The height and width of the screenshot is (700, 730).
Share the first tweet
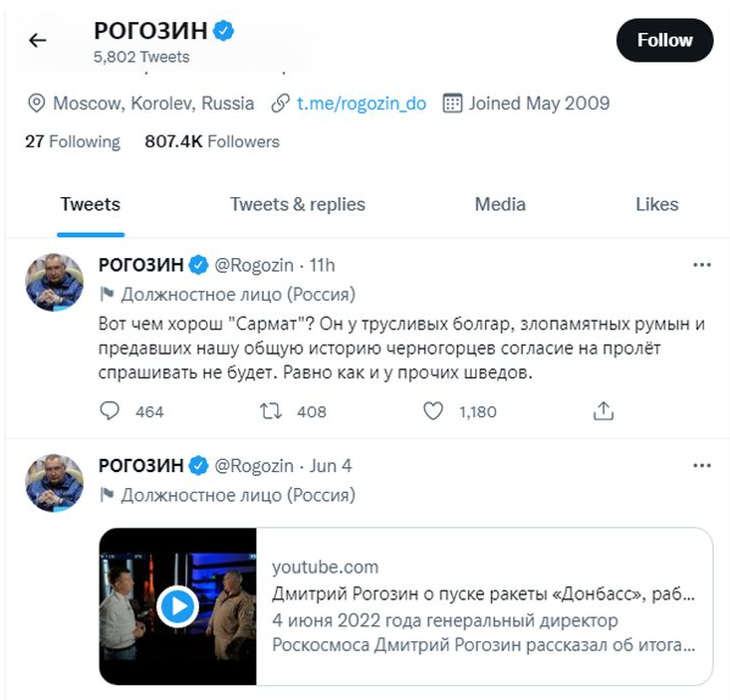coord(603,410)
